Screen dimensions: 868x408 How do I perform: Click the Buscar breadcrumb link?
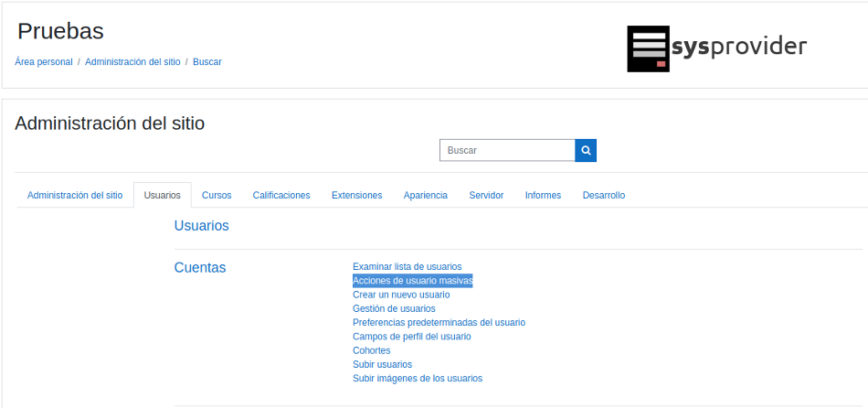pos(206,62)
